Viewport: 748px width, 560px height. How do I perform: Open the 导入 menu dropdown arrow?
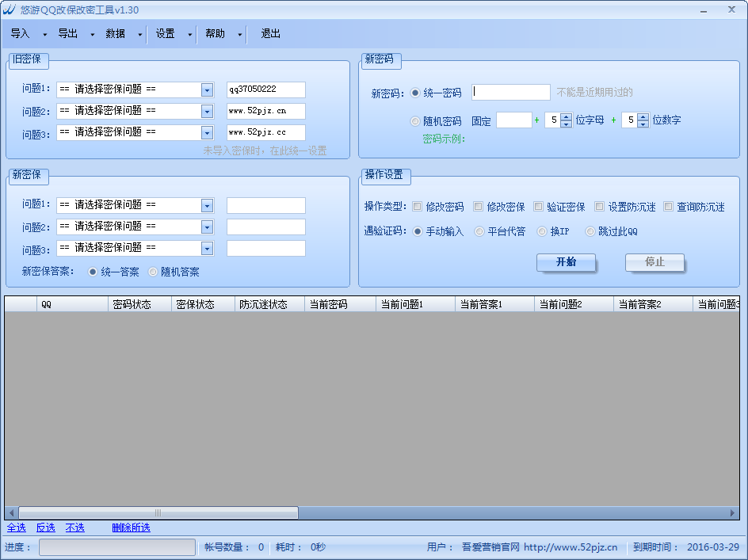pos(44,35)
